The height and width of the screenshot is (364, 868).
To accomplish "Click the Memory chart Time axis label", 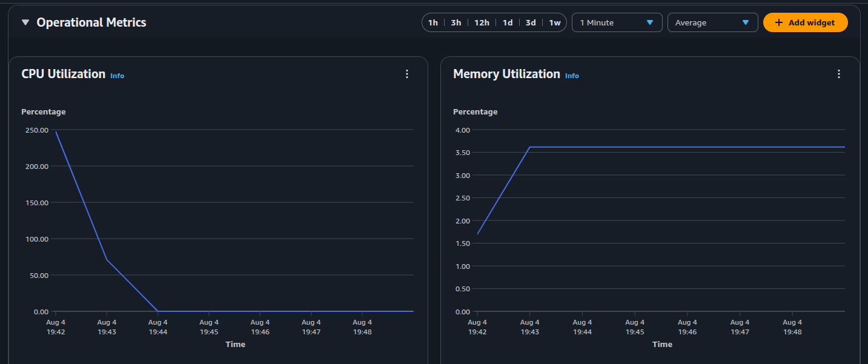I will click(662, 344).
